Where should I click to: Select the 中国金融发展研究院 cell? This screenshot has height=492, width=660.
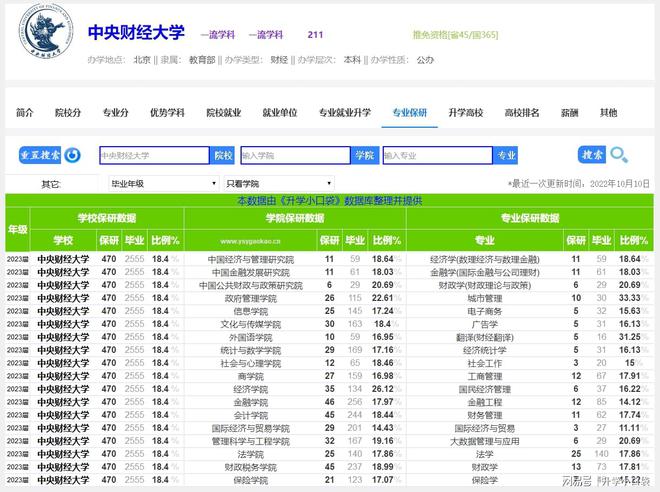251,272
